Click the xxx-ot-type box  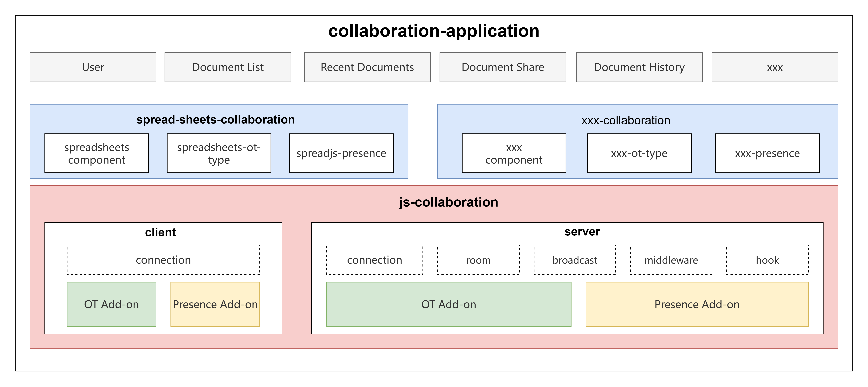tap(639, 153)
